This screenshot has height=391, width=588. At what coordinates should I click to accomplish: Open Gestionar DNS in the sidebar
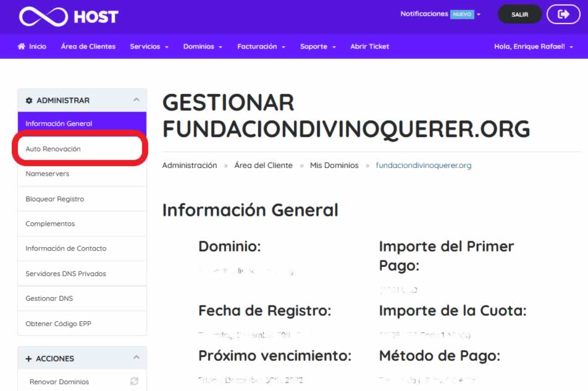click(x=82, y=298)
